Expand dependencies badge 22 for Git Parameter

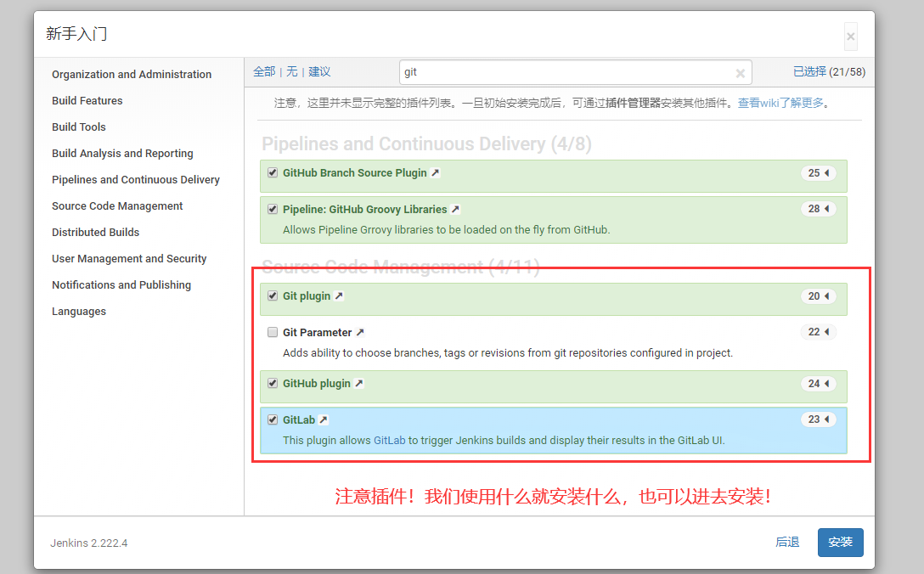click(x=819, y=332)
